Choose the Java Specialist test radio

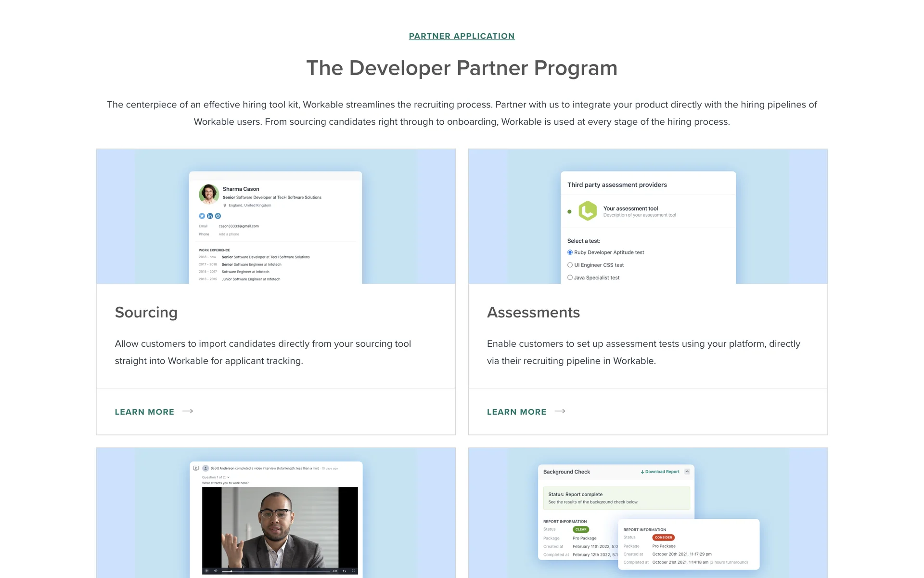(570, 277)
